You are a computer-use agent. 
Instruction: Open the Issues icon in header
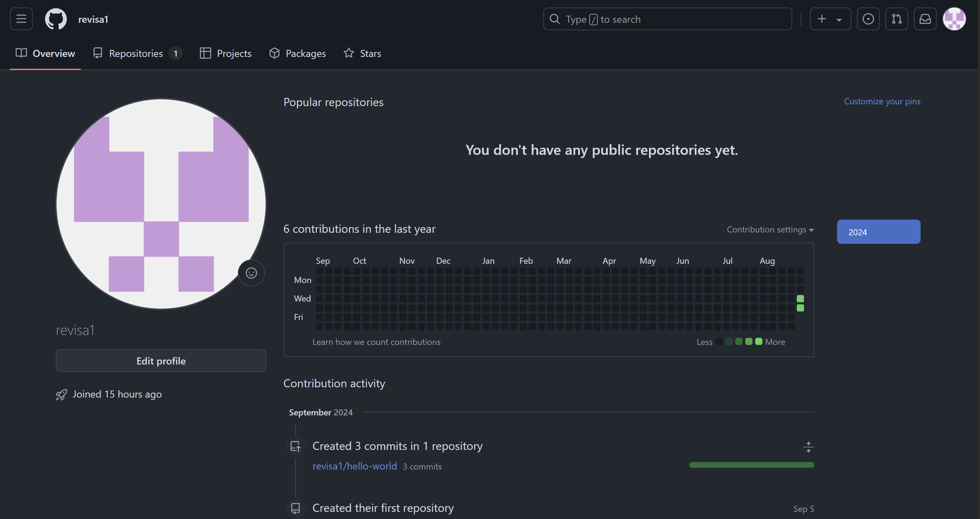(x=868, y=19)
